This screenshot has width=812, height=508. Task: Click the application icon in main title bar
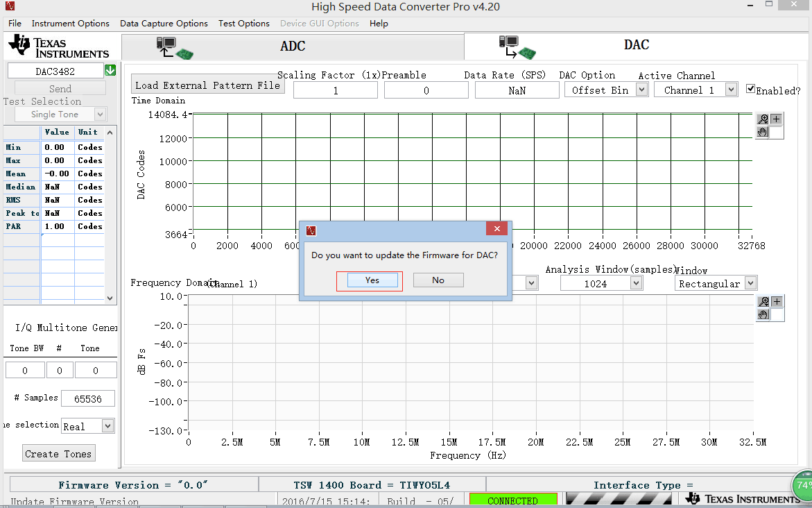click(x=9, y=6)
